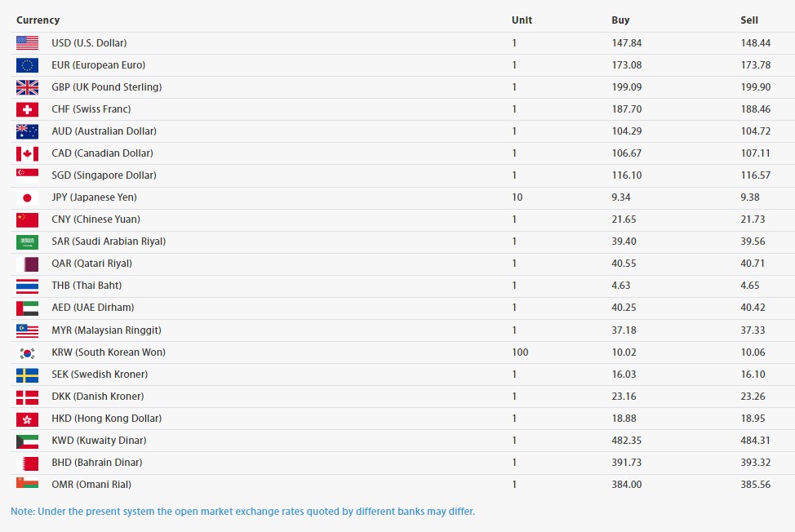Select the SGD (Singapore Dollar) row label
Viewport: 795px width, 532px height.
(104, 175)
